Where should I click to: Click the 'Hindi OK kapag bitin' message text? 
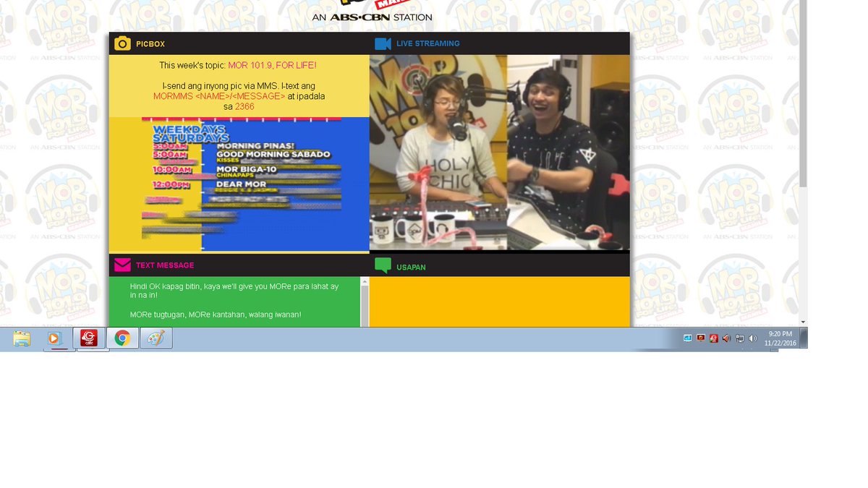tap(234, 291)
